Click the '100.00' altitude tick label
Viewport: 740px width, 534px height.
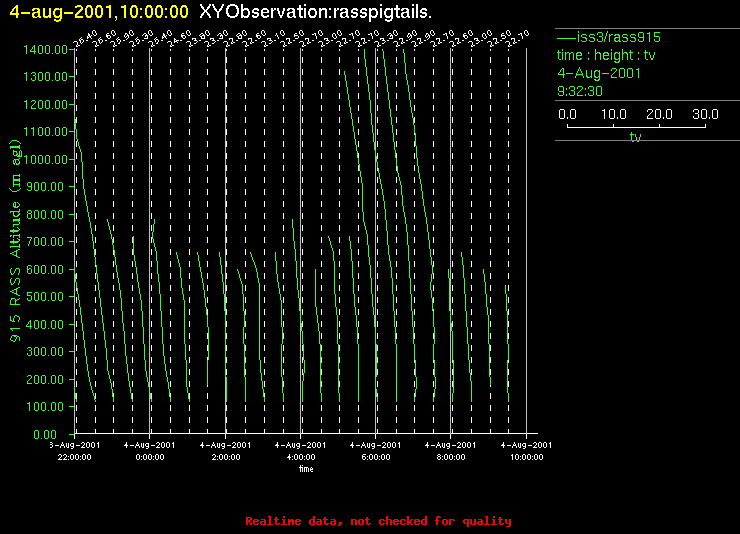45,407
